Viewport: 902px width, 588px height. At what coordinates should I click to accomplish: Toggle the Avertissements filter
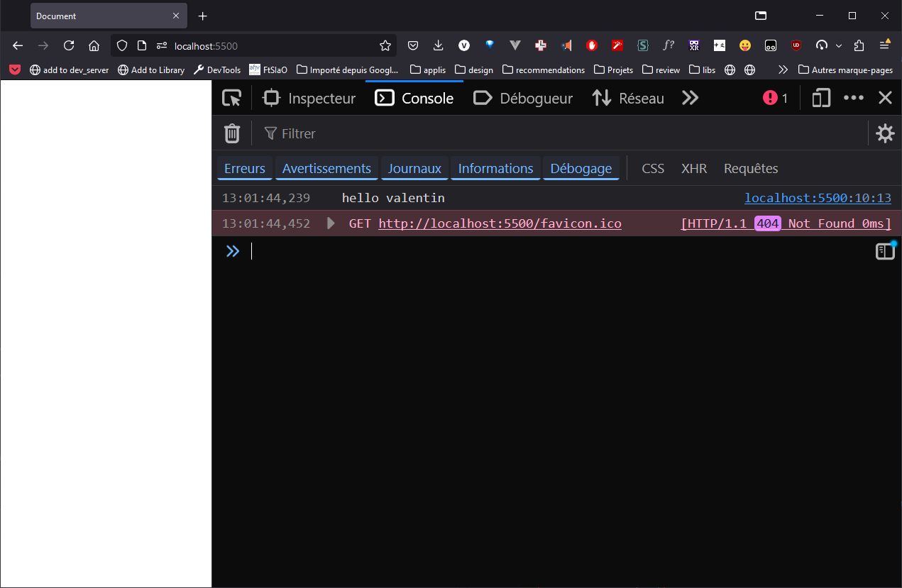pyautogui.click(x=326, y=169)
